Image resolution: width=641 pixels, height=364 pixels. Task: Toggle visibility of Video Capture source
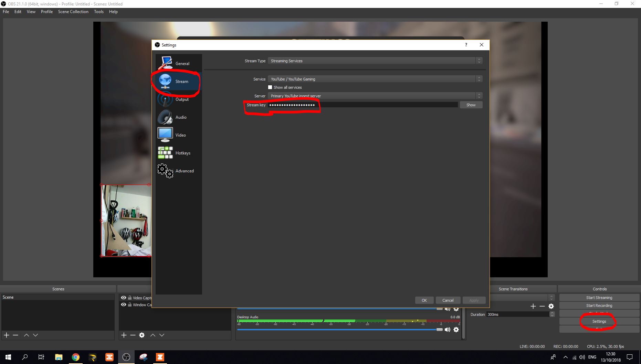tap(124, 298)
